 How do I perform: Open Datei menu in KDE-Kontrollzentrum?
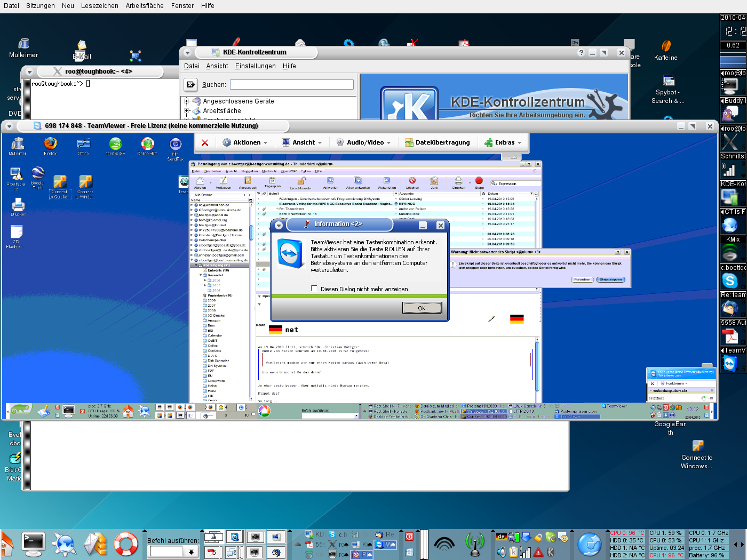coord(192,66)
